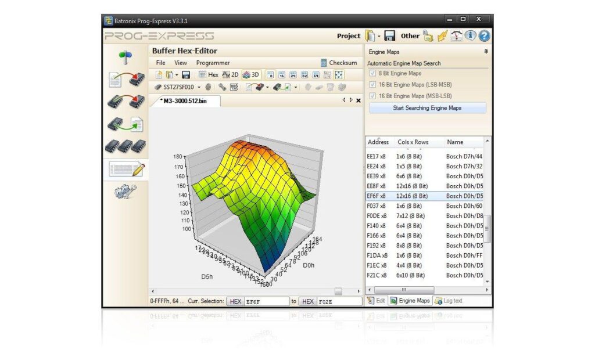Screen dimensions: 595x364
Task: Click the chip ID fingerprint icon
Action: tap(209, 87)
